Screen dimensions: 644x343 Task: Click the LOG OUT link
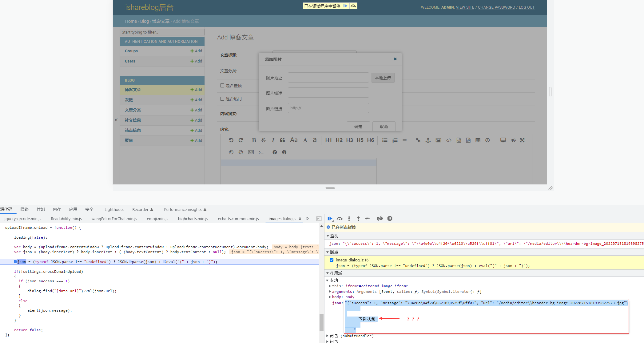(x=527, y=7)
